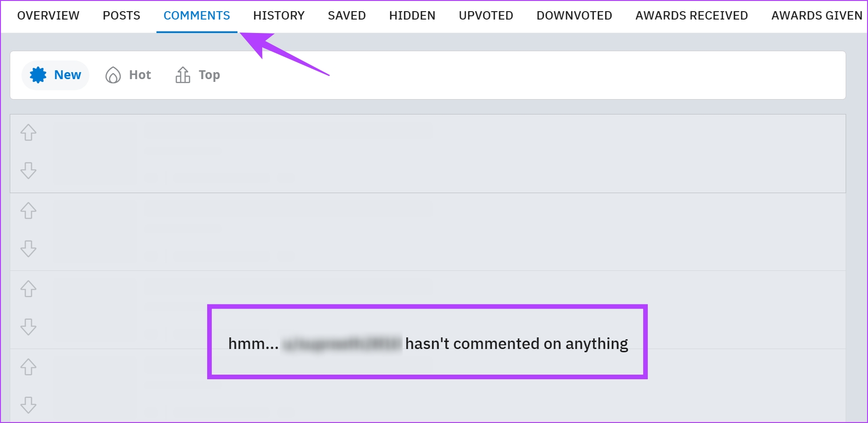
Task: Upvote the third comment placeholder
Action: pyautogui.click(x=28, y=289)
